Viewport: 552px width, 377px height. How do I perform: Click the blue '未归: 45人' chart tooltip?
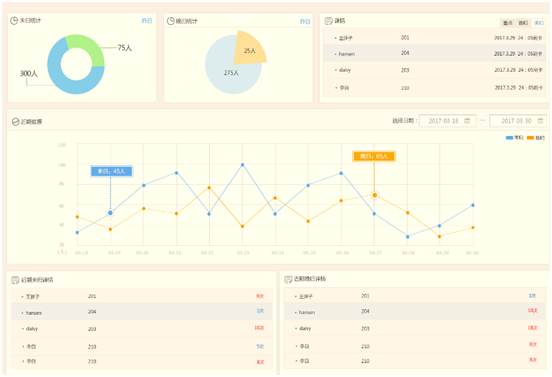point(111,171)
